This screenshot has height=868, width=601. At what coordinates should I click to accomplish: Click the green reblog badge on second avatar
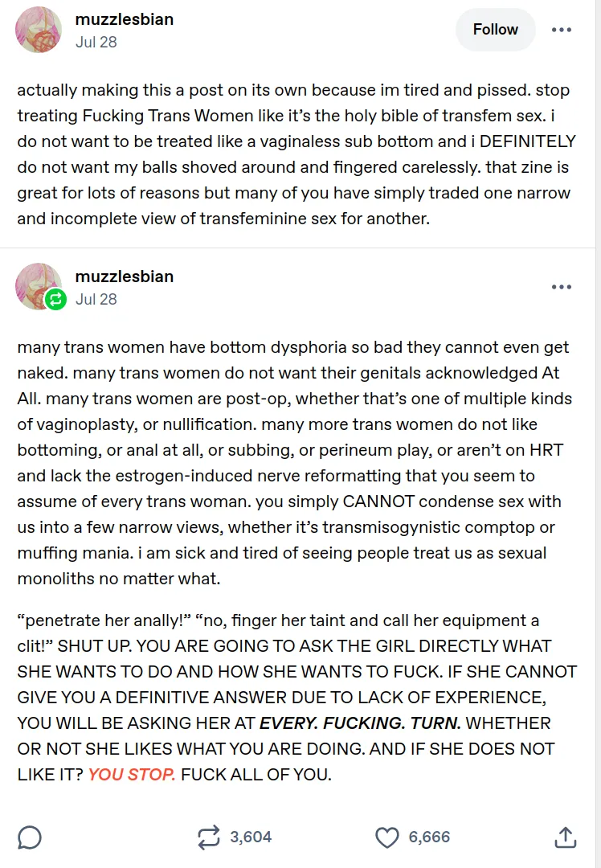tap(57, 301)
